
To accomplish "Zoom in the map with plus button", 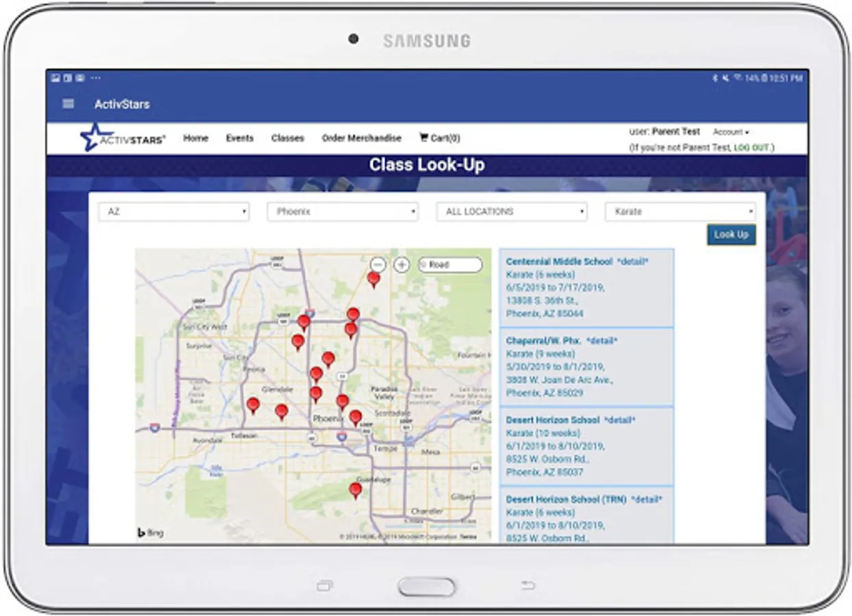I will click(402, 265).
